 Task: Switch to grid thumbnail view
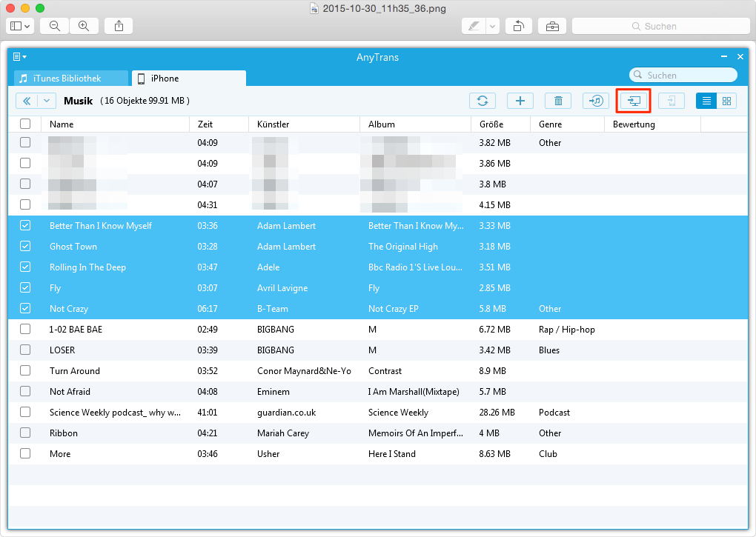726,101
